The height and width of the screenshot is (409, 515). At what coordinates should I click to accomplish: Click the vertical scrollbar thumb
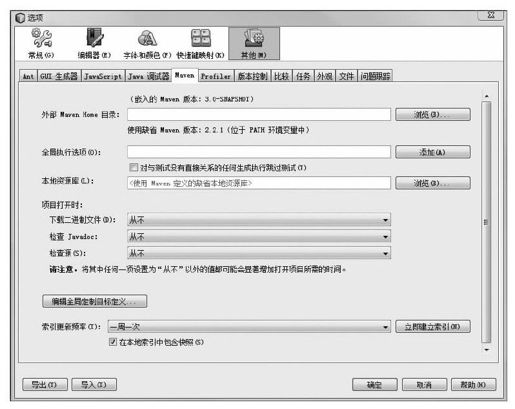[x=486, y=222]
